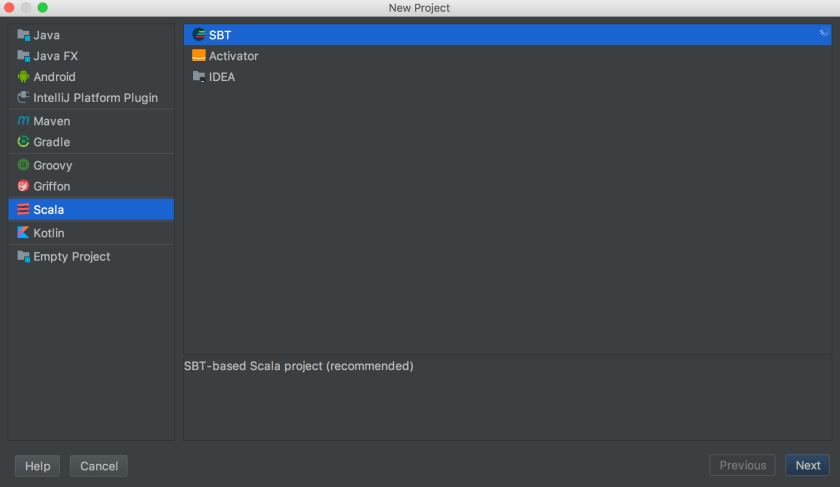Open Help for New Project
840x487 pixels.
[37, 466]
